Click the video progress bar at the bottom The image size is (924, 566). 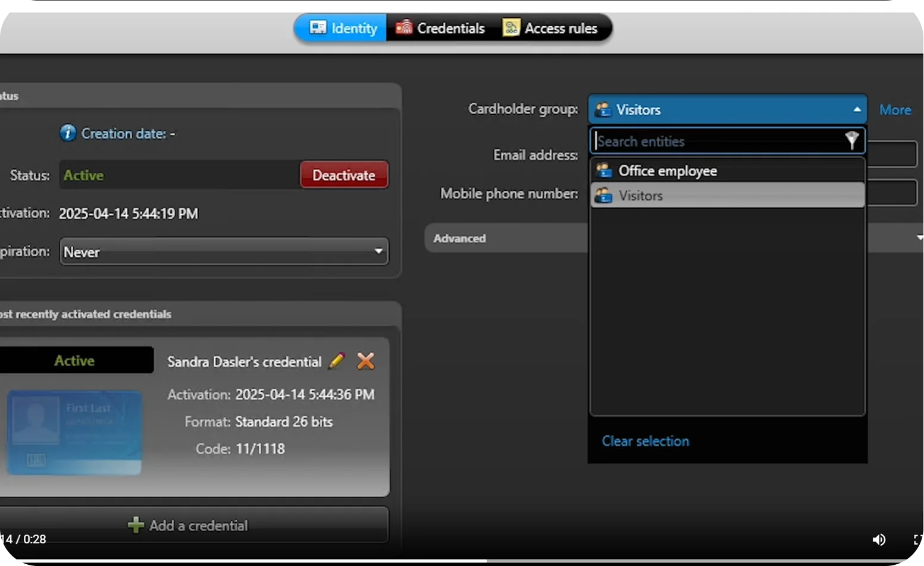point(462,561)
